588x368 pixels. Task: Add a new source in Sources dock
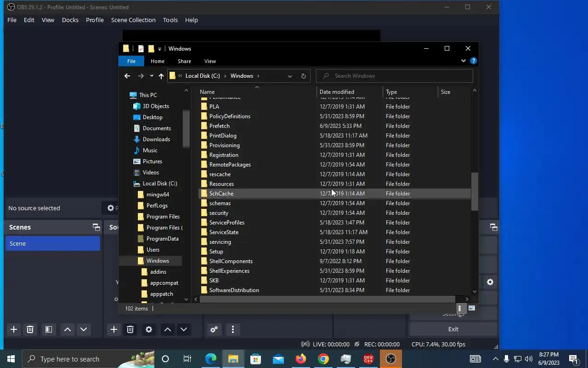(114, 329)
